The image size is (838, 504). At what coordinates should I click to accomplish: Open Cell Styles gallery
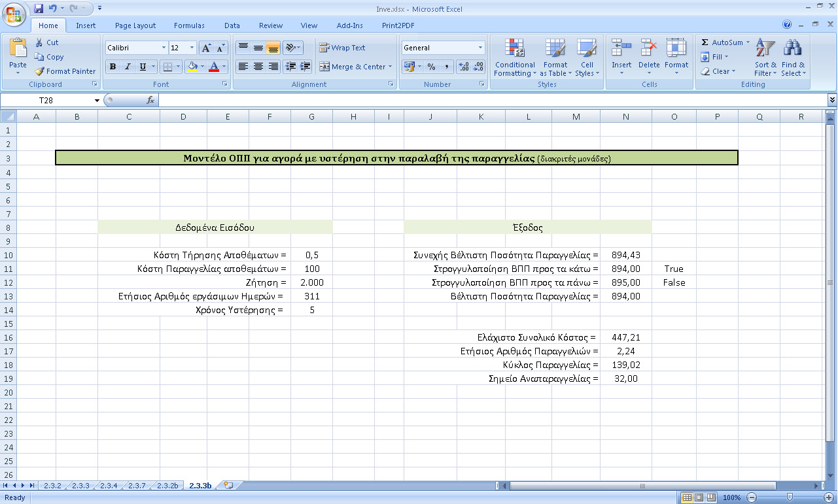pos(587,58)
